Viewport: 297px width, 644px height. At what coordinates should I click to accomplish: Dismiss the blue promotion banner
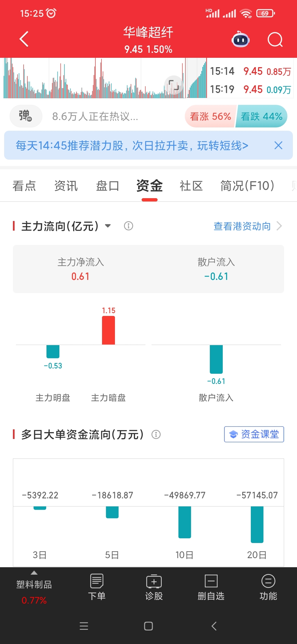tap(278, 145)
